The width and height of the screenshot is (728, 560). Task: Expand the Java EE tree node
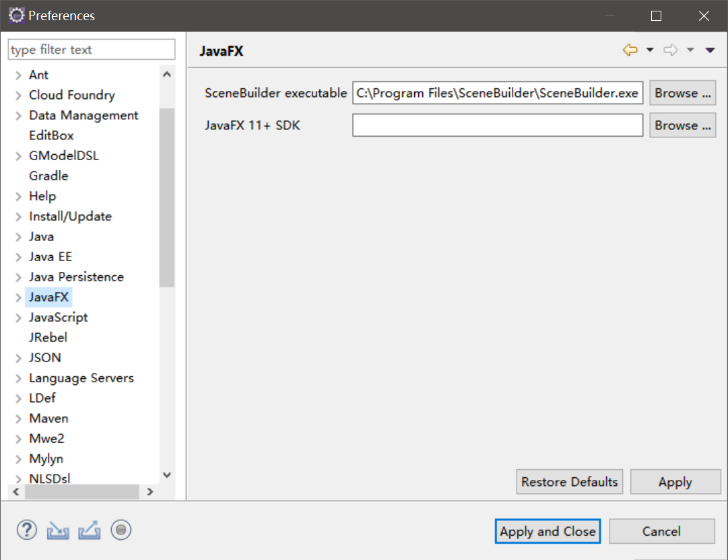[x=18, y=257]
